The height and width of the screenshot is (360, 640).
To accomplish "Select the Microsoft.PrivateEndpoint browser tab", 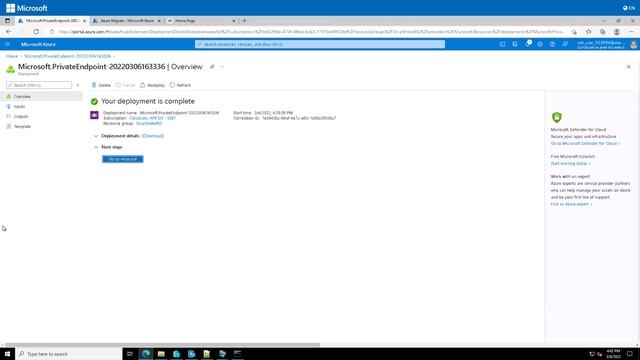I will pos(52,20).
